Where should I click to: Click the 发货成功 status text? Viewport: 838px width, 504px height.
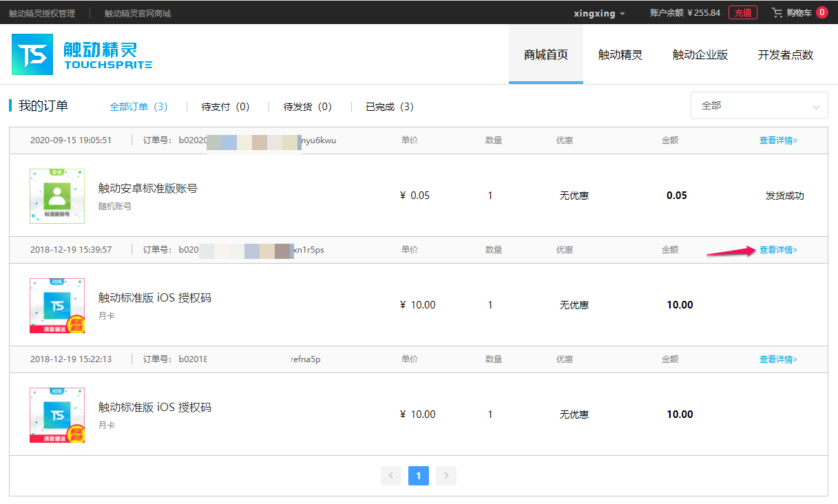pos(785,196)
